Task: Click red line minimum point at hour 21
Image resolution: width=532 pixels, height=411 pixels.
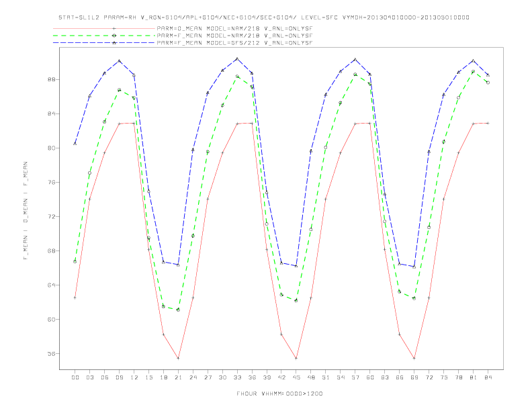Action: [x=178, y=358]
